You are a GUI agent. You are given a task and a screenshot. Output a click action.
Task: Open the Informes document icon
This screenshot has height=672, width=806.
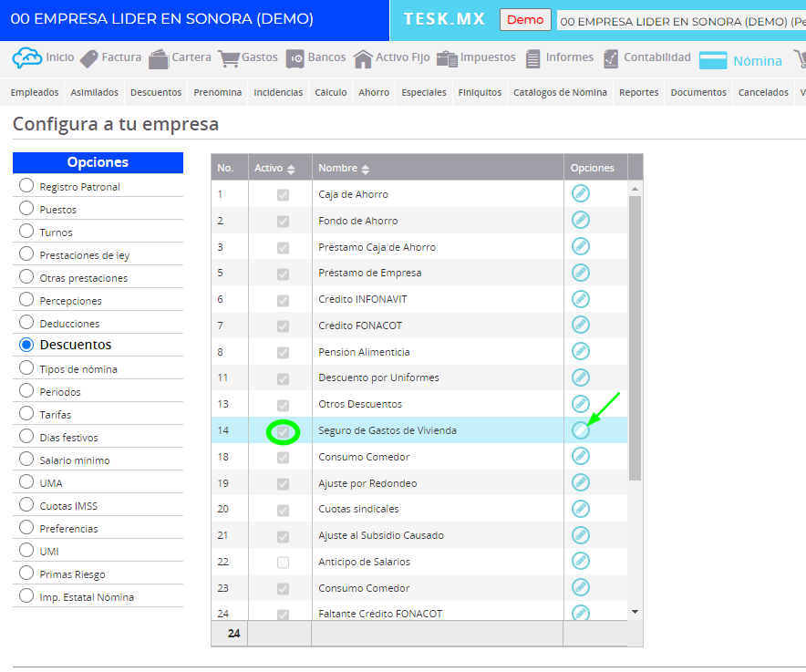point(533,58)
